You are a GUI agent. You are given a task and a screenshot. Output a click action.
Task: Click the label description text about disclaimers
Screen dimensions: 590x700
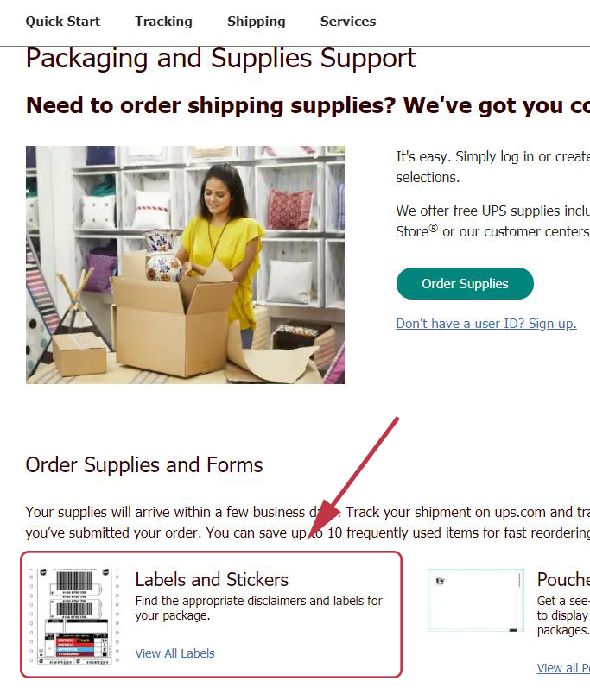258,608
